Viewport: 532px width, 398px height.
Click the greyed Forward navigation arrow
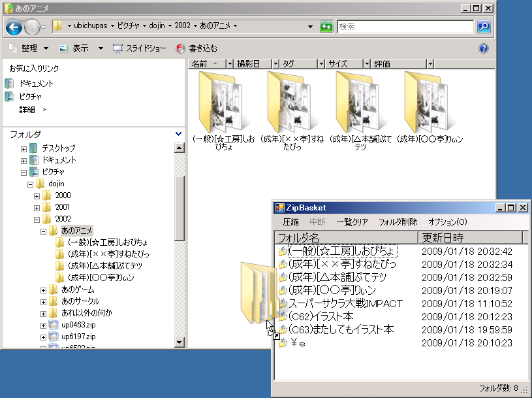32,27
